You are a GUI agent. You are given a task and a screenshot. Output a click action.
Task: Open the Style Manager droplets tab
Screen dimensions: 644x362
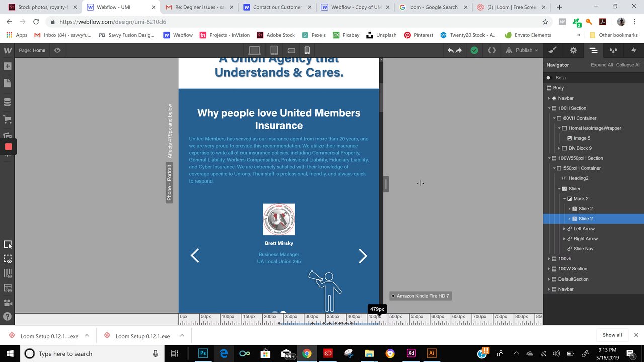[x=613, y=50]
